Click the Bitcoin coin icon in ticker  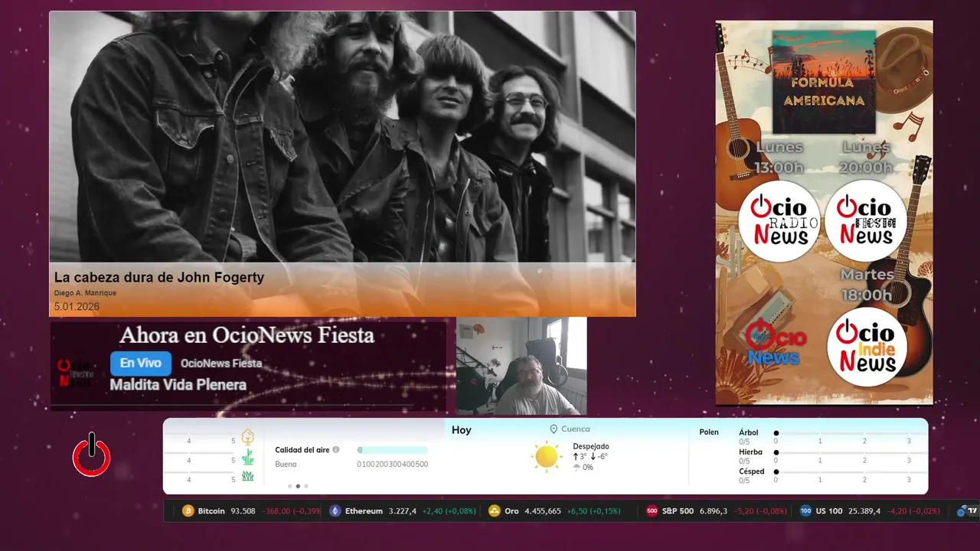pos(188,511)
